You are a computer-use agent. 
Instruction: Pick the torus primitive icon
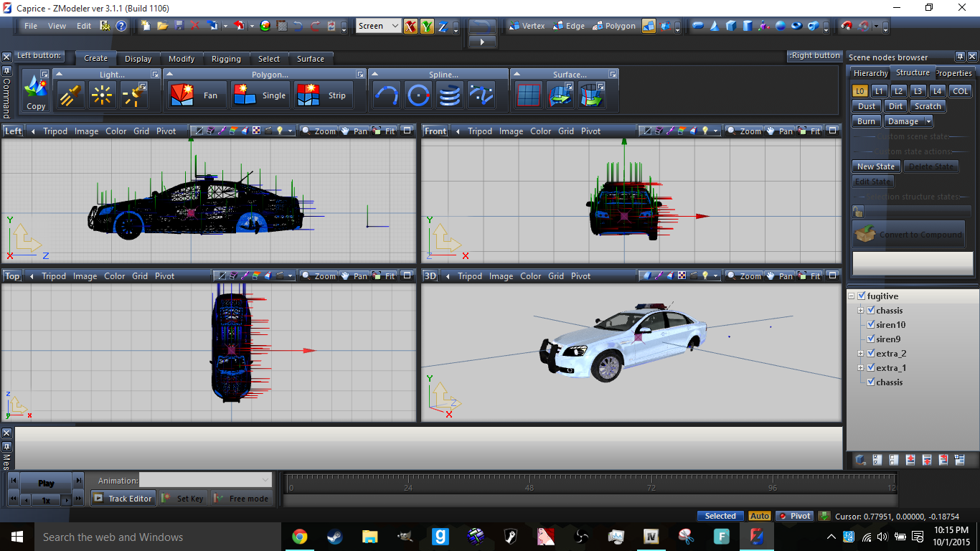pyautogui.click(x=796, y=26)
